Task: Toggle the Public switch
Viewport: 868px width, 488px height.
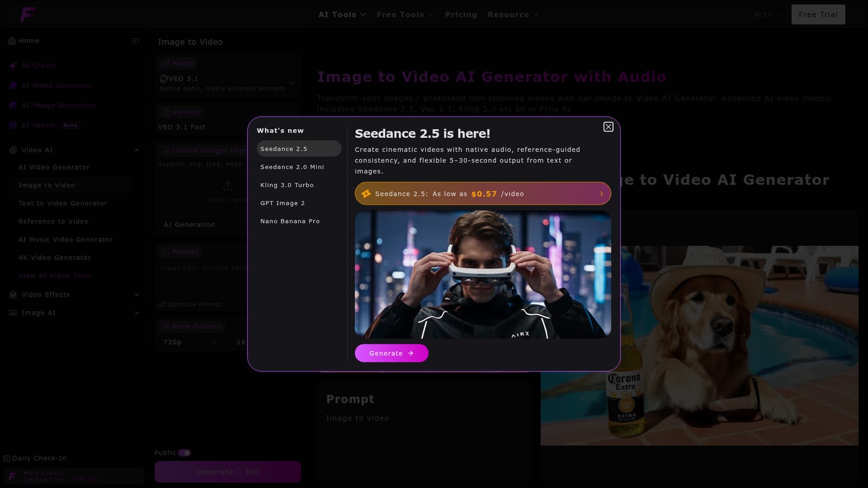Action: tap(184, 453)
